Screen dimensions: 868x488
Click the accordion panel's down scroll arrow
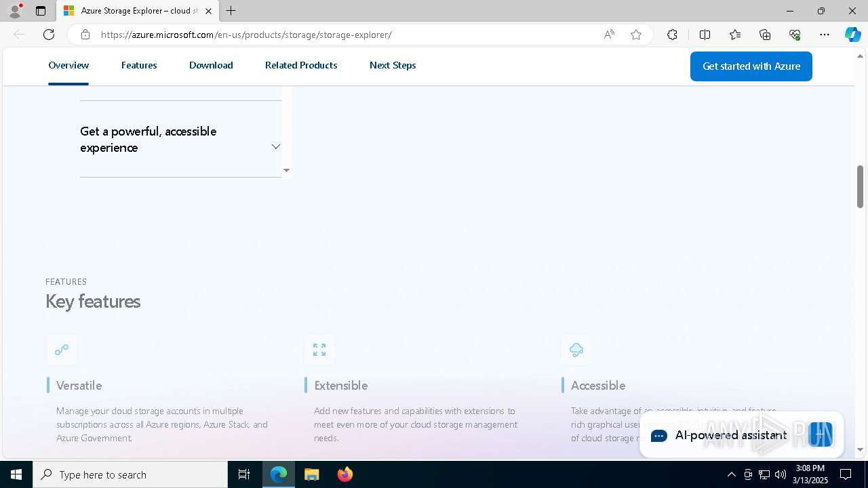pyautogui.click(x=286, y=170)
